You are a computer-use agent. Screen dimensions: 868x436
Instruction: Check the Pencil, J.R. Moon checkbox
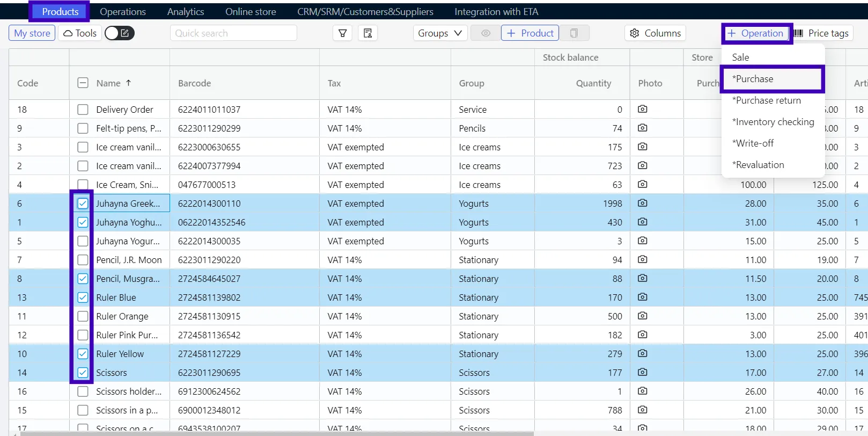[83, 260]
